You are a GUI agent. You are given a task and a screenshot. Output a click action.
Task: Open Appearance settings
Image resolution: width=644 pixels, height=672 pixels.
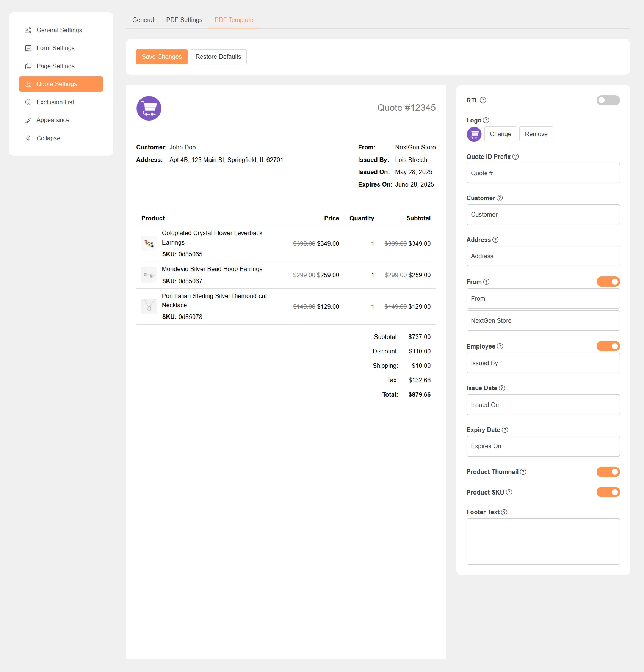(x=53, y=120)
